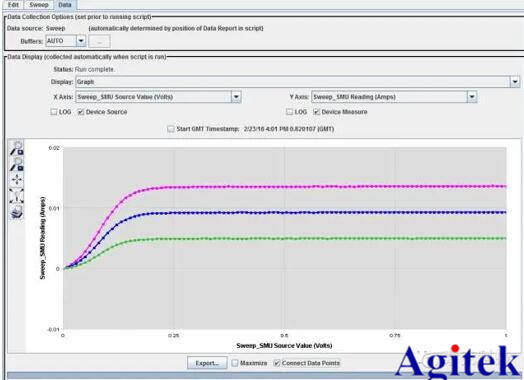Click the print graph icon

16,212
